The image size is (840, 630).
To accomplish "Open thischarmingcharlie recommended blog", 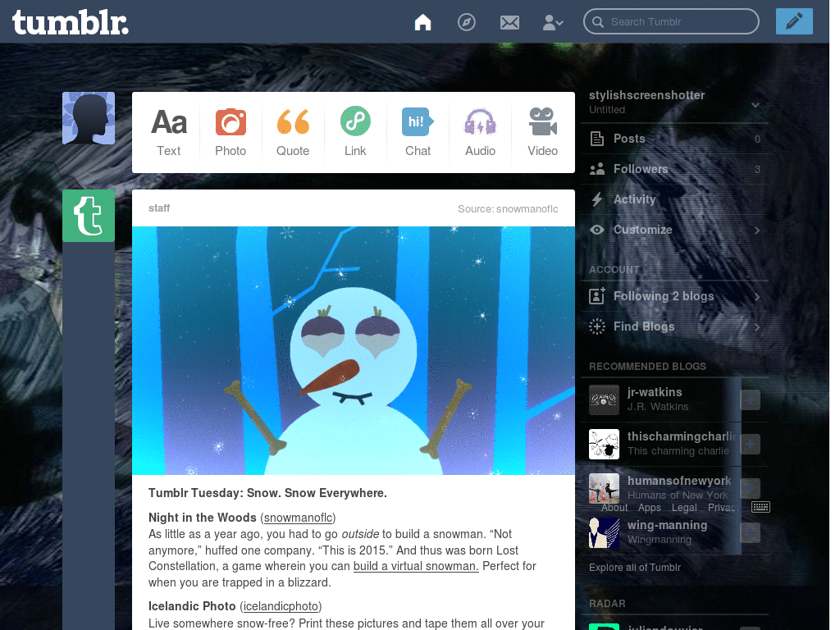I will (x=681, y=436).
